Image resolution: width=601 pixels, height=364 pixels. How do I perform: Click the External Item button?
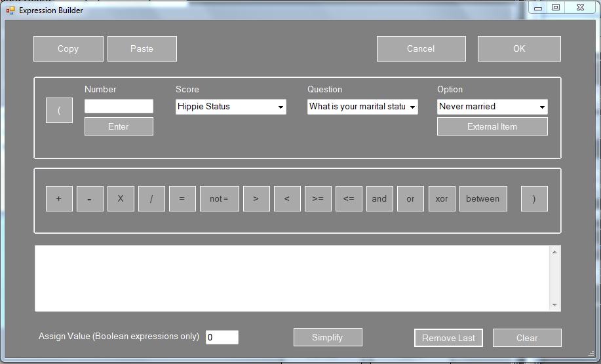pos(492,127)
